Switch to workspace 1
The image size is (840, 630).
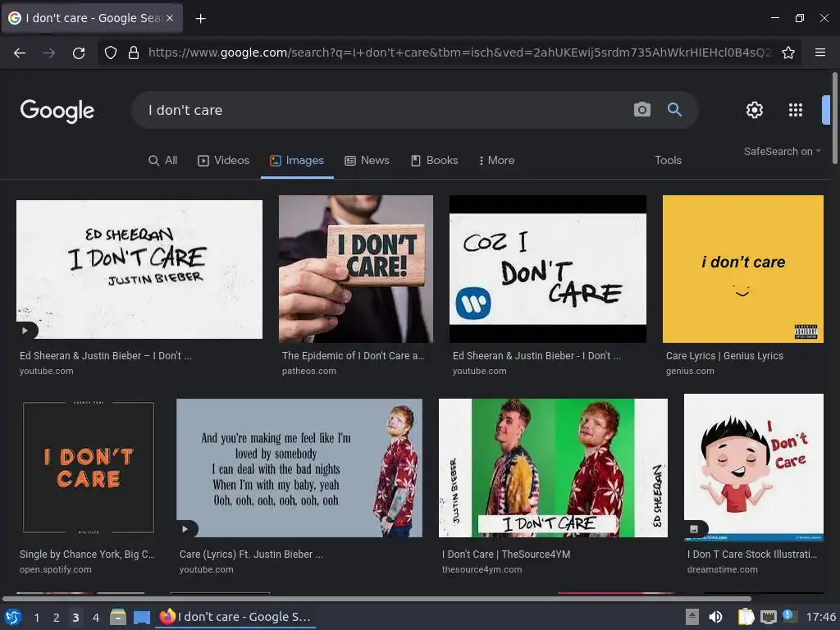[x=36, y=617]
